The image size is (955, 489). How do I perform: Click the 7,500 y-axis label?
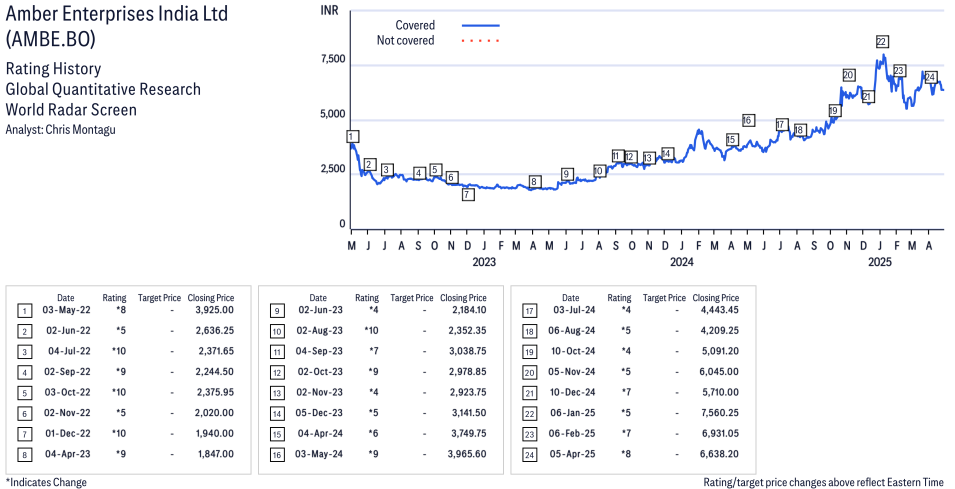(333, 59)
